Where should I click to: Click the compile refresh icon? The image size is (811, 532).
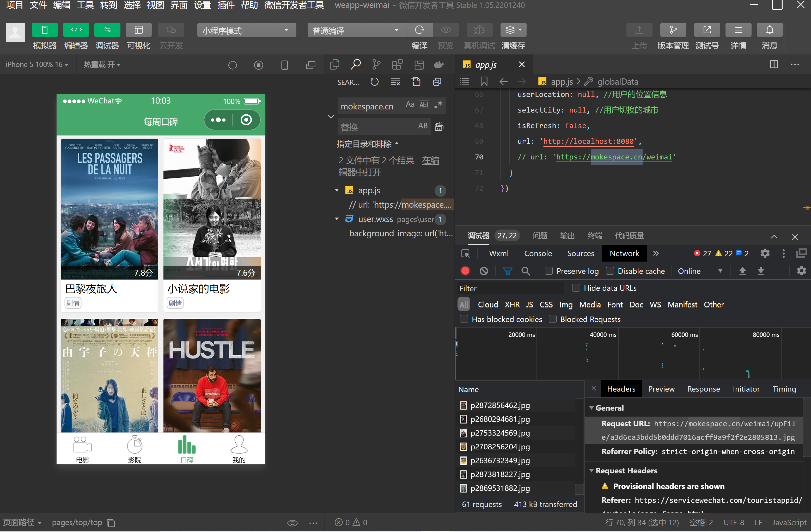coord(419,30)
